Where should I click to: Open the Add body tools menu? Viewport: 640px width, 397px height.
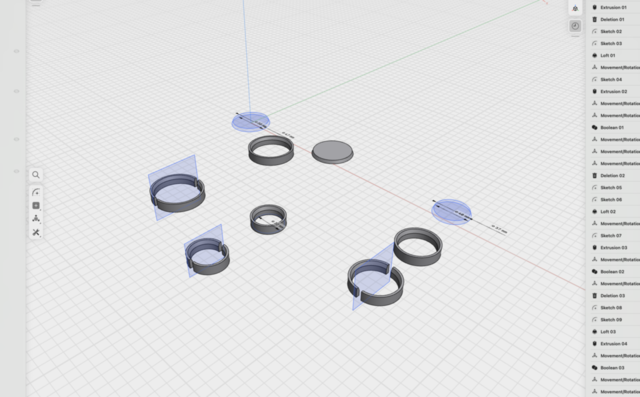pos(36,206)
